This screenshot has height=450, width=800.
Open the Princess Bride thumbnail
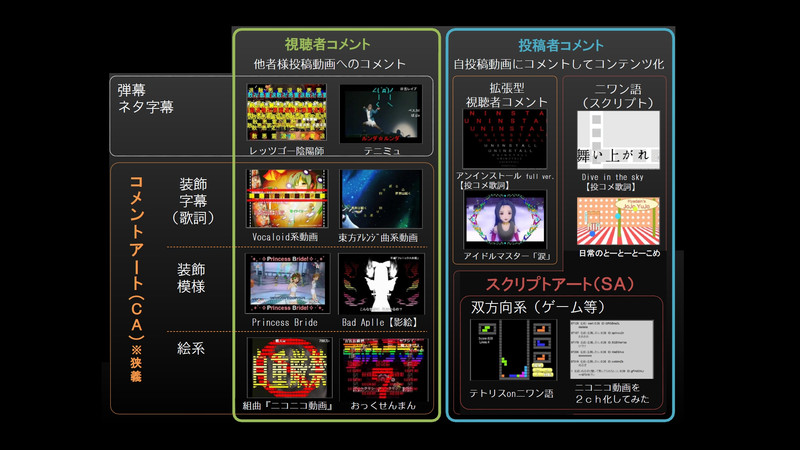click(287, 283)
